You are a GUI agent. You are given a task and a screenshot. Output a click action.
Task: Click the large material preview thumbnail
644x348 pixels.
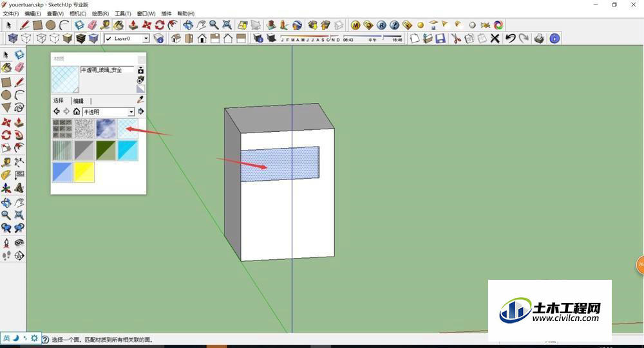[x=65, y=80]
